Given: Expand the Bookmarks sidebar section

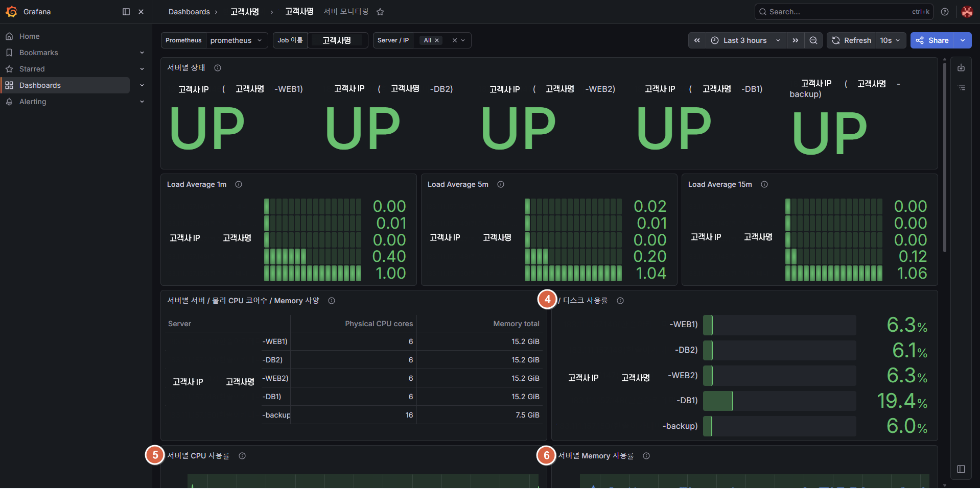Looking at the screenshot, I should coord(142,53).
